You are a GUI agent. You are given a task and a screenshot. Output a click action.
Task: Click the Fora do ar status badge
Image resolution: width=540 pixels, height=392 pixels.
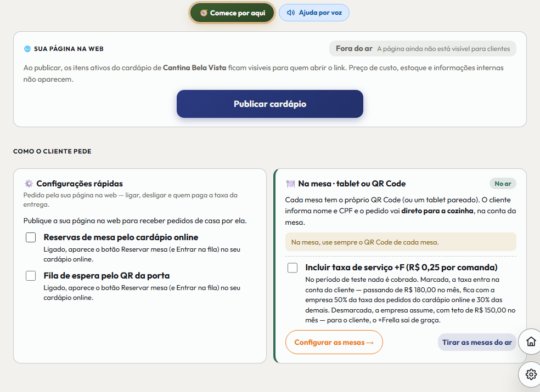423,49
